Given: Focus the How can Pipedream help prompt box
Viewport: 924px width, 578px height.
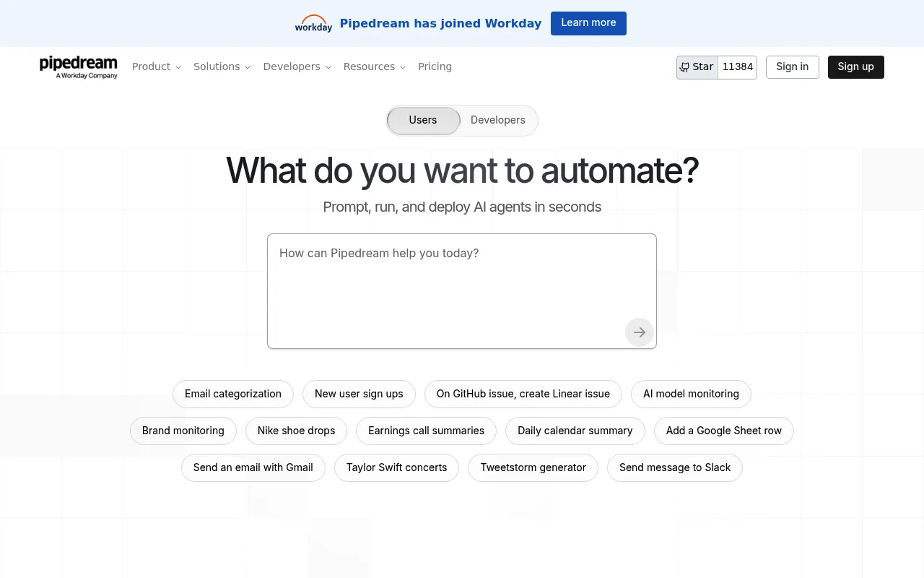Looking at the screenshot, I should [x=462, y=291].
